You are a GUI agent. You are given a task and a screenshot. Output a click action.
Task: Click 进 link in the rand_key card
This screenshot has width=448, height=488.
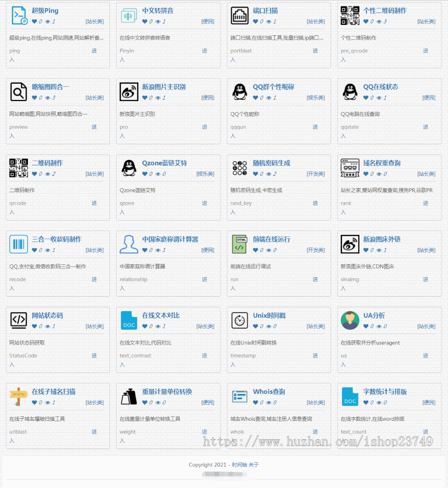click(x=315, y=203)
